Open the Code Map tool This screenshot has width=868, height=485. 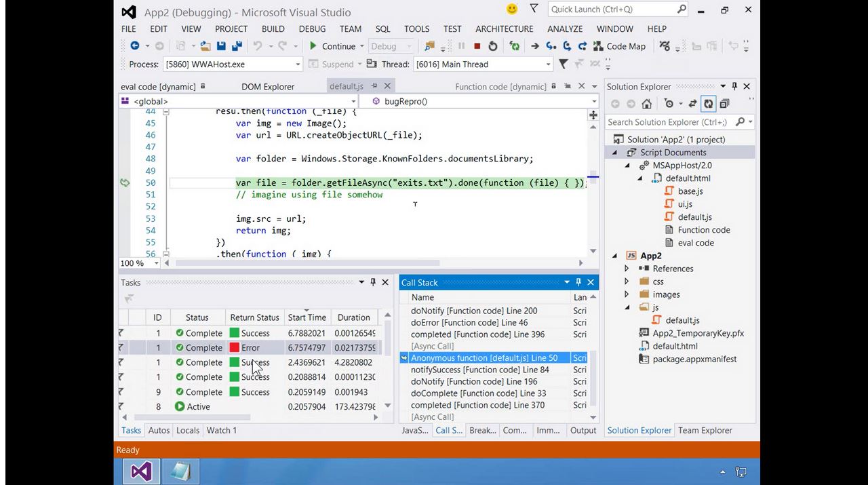[619, 46]
